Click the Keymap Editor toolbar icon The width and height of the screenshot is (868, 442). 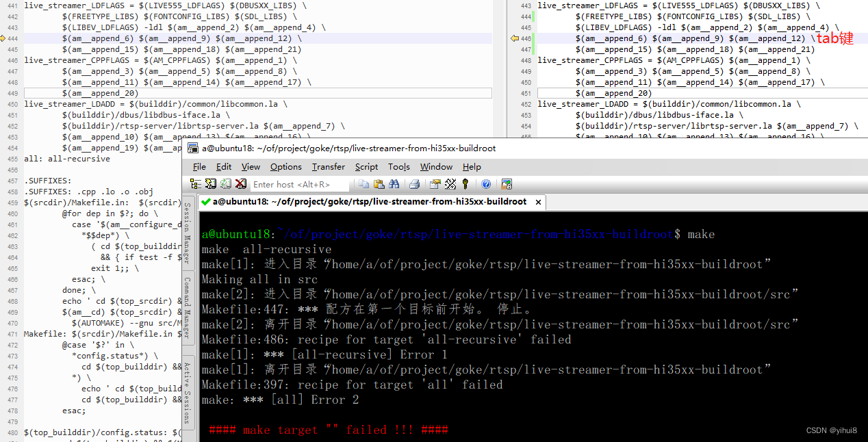point(450,184)
